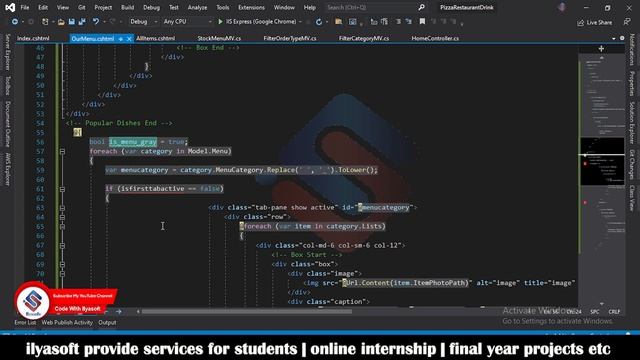Viewport: 640px width, 360px height.
Task: Open the Git menu
Action: 82,7
